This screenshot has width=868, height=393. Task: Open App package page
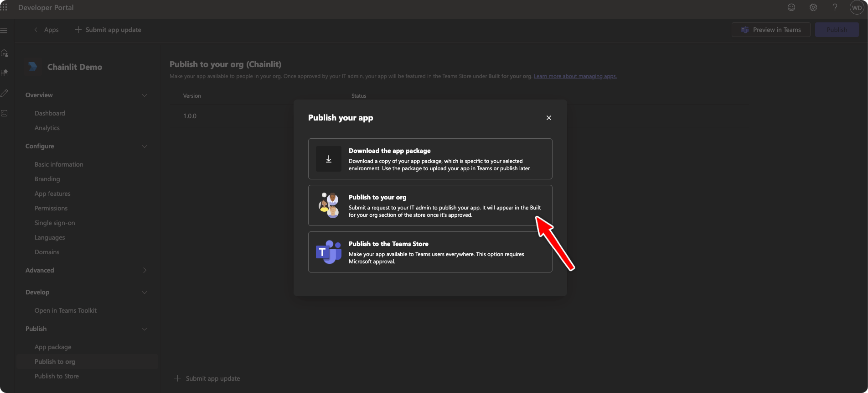coord(53,347)
